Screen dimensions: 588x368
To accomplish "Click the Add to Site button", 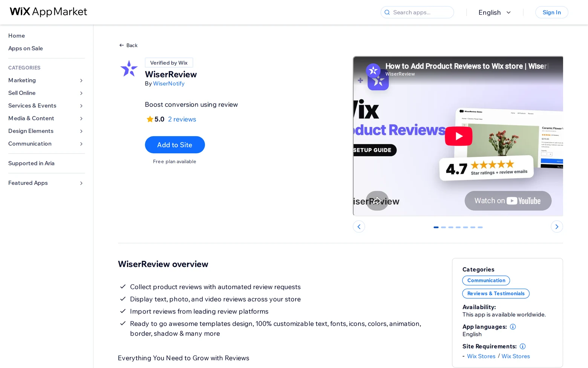I will click(x=175, y=145).
